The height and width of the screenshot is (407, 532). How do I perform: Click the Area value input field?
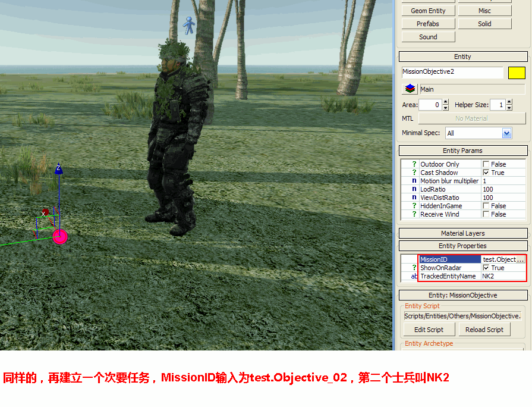[x=430, y=105]
